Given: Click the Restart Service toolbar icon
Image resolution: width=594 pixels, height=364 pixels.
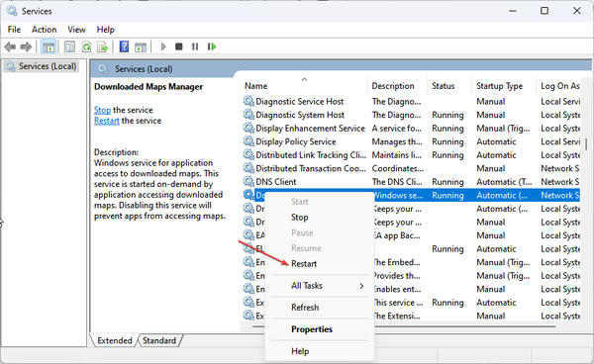Looking at the screenshot, I should coord(212,46).
